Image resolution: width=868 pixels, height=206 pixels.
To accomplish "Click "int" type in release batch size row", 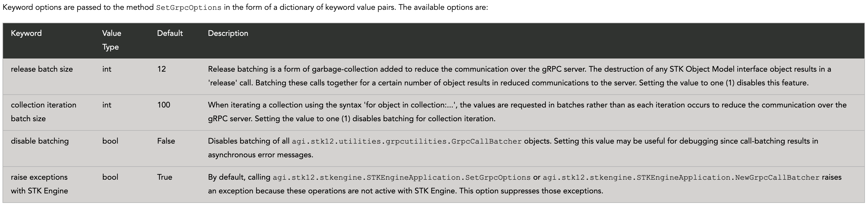I will [x=106, y=69].
